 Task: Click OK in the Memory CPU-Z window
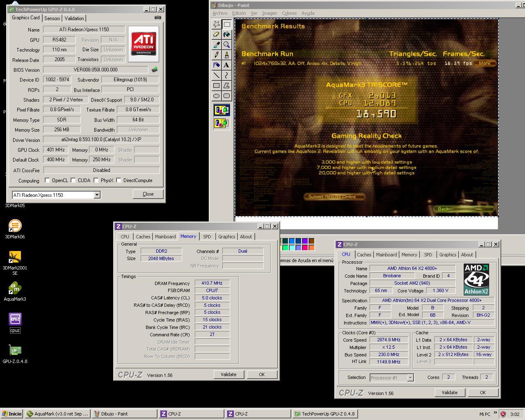coord(262,374)
